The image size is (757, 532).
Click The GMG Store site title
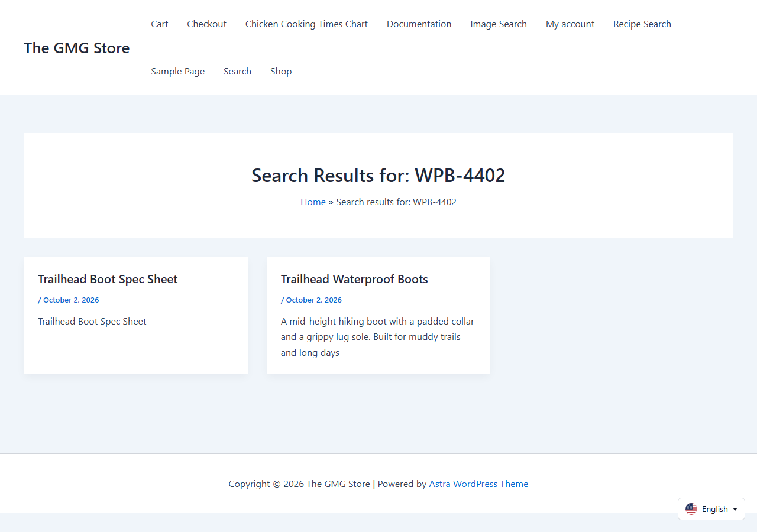point(77,48)
